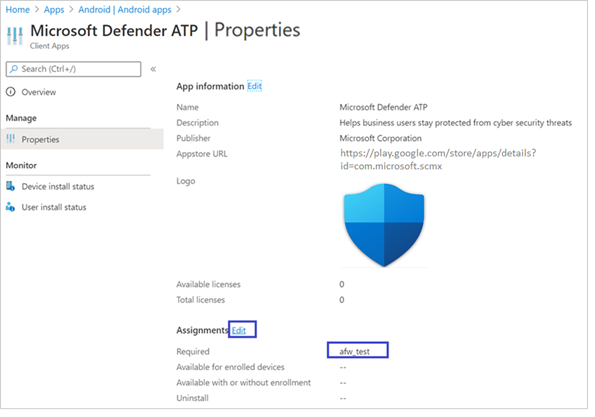Viewport: 595px width, 417px height.
Task: Click the Microsoft Defender ATP header icon
Action: 15,36
